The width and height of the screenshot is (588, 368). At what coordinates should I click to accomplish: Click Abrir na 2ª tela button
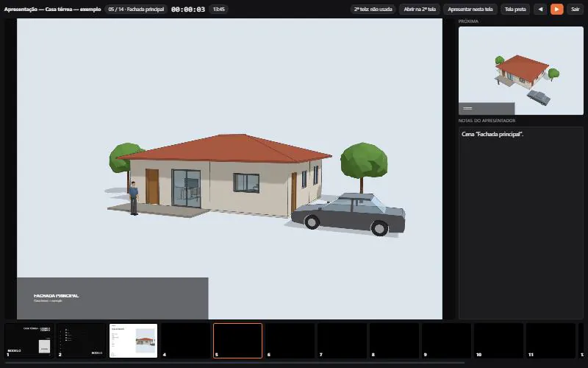420,10
